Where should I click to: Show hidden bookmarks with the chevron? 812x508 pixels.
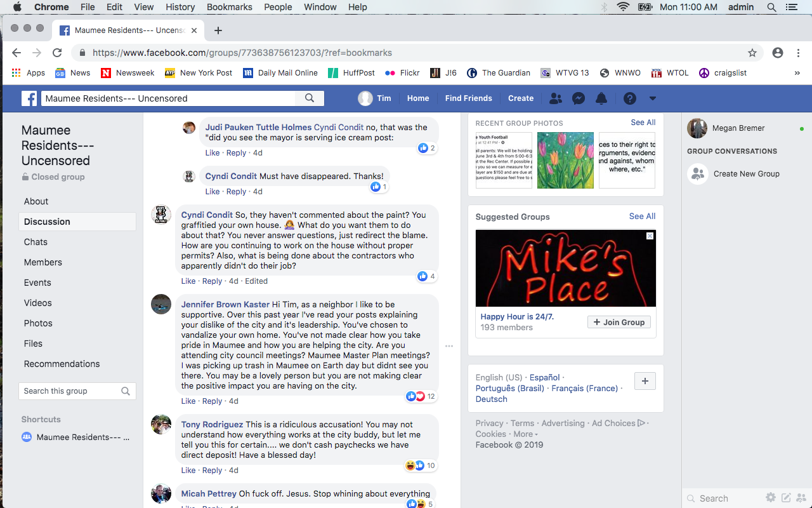point(797,73)
